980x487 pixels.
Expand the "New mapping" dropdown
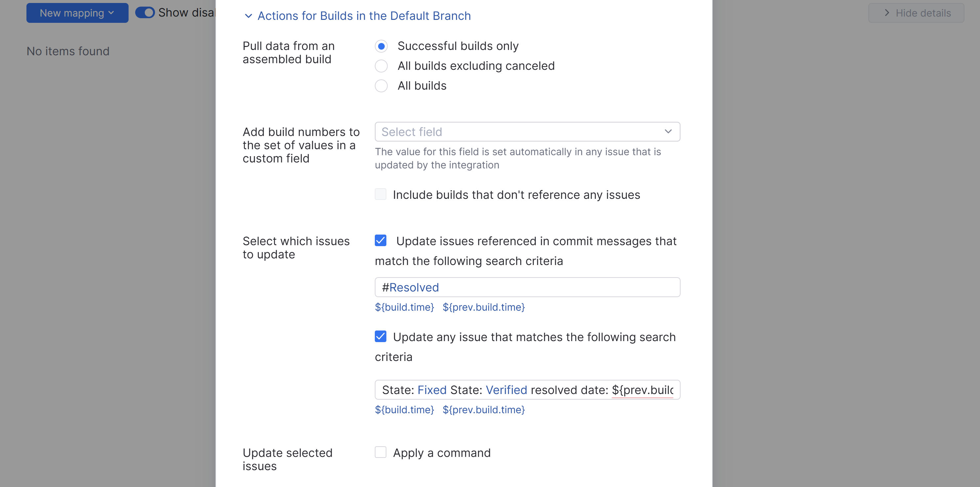(x=77, y=13)
